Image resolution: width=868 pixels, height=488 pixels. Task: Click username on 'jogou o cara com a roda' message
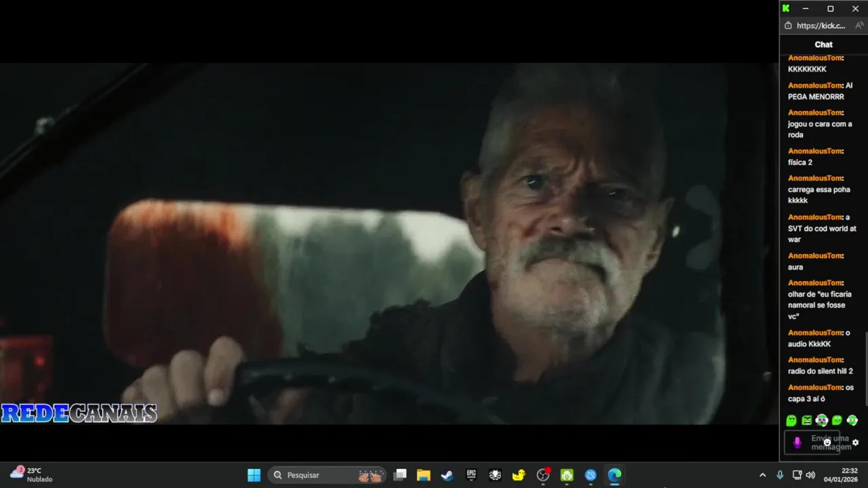click(x=815, y=113)
